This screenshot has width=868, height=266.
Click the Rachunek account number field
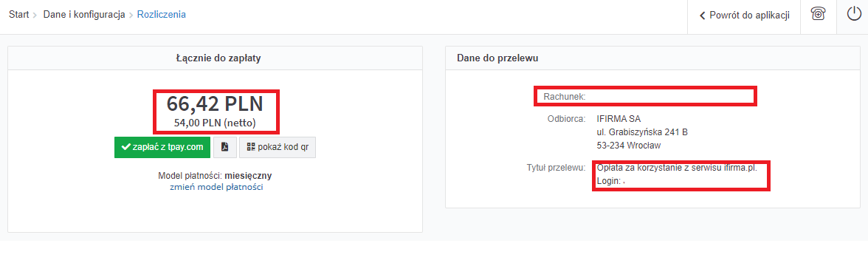click(x=645, y=96)
